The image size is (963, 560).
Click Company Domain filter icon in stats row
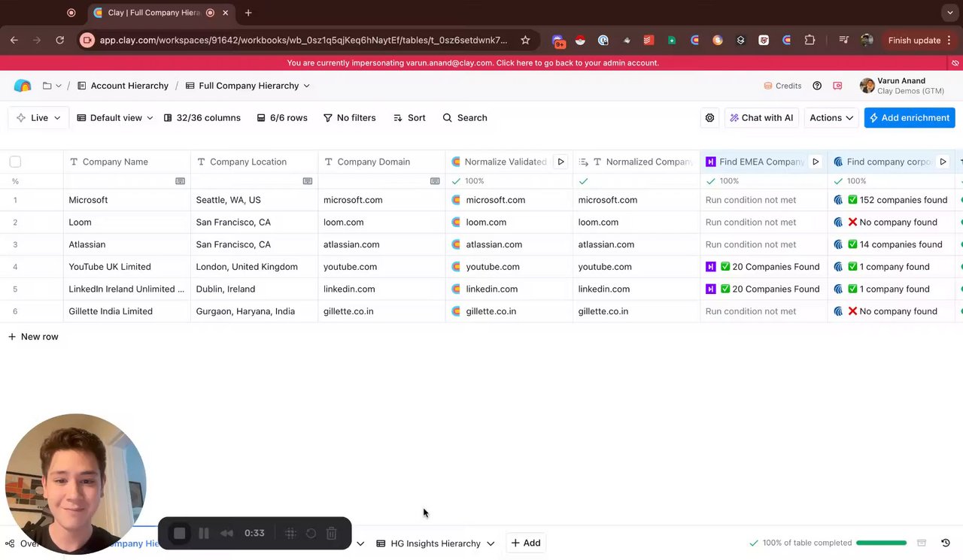tap(435, 181)
